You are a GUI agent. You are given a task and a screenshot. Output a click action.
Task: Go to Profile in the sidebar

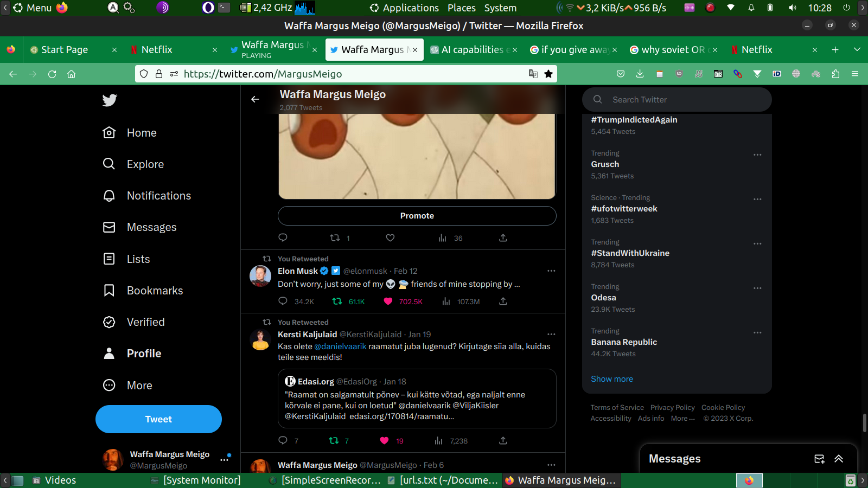pos(132,354)
